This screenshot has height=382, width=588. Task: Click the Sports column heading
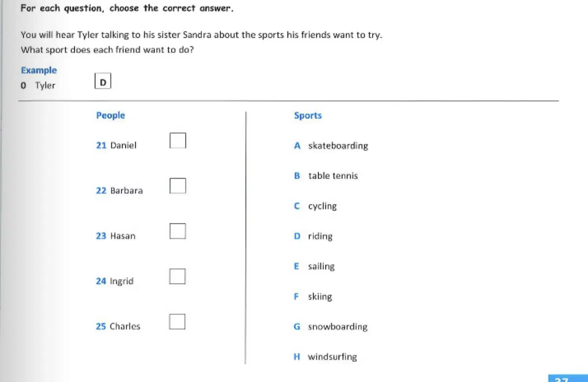click(x=308, y=115)
